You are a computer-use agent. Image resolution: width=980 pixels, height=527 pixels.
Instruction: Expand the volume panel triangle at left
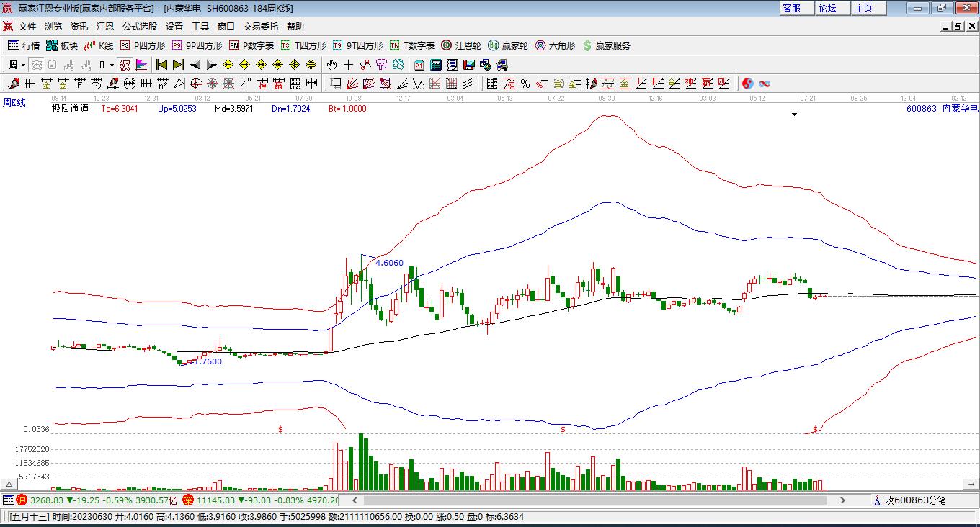click(10, 485)
